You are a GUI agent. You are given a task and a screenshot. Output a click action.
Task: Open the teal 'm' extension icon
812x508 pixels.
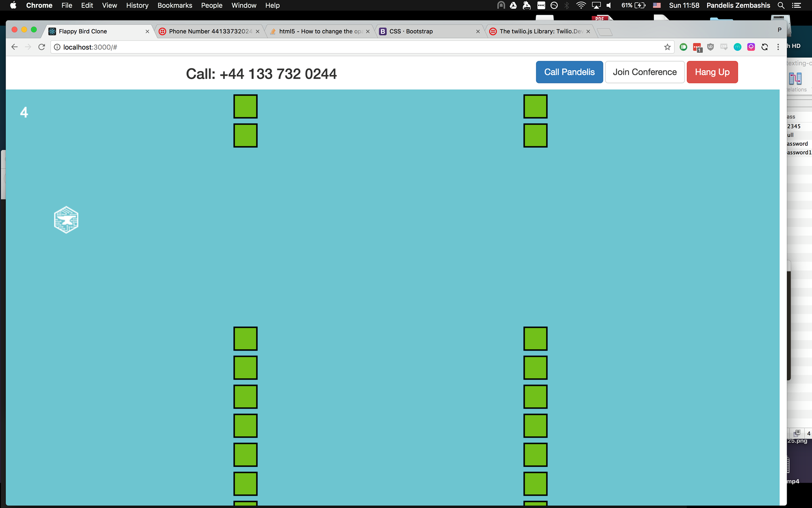coord(737,47)
